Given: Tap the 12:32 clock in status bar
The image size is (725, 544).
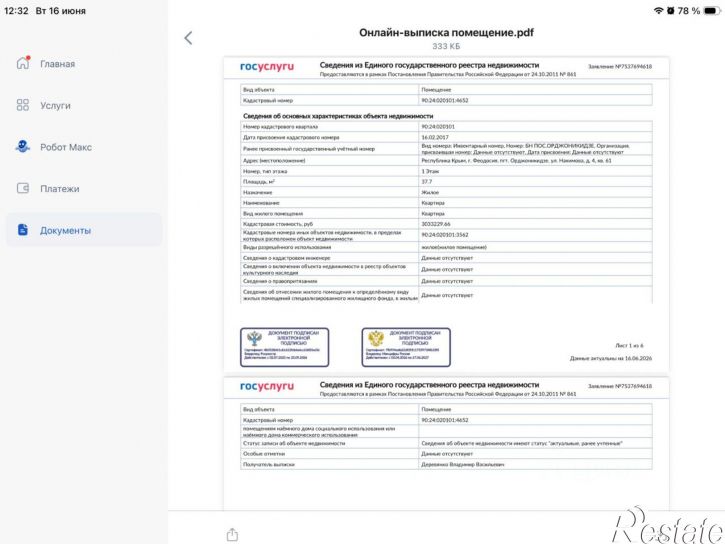Looking at the screenshot, I should [16, 11].
